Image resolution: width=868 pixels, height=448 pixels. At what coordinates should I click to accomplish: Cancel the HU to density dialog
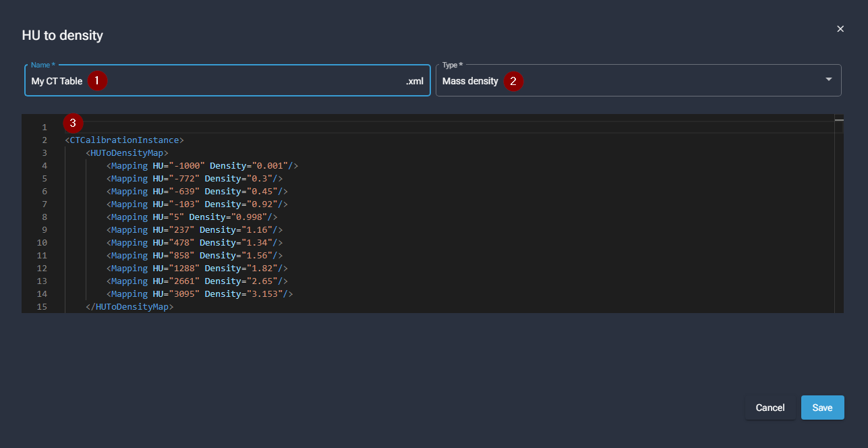770,408
